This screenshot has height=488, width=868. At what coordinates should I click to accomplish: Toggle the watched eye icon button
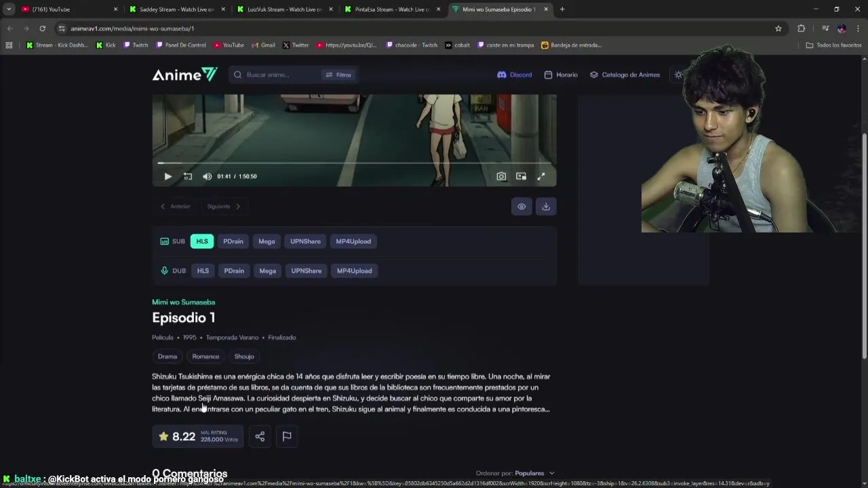(521, 207)
